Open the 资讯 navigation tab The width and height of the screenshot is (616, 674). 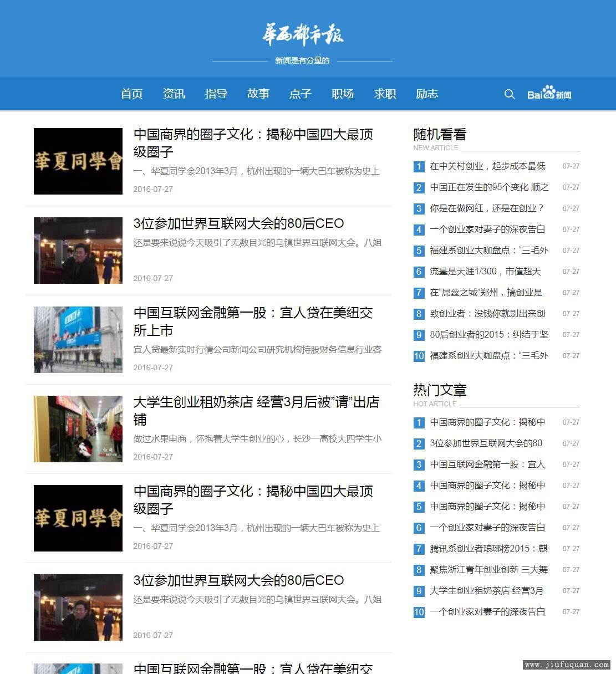coord(174,94)
